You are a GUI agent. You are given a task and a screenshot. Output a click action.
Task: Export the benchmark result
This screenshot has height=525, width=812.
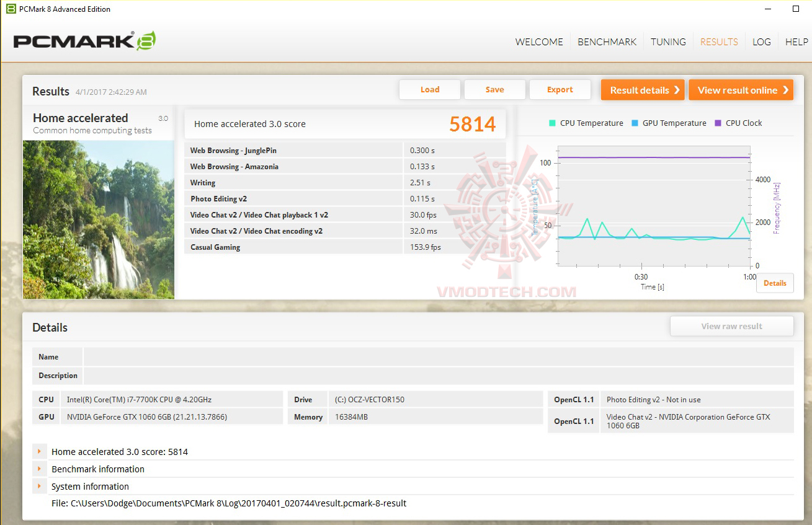(560, 90)
